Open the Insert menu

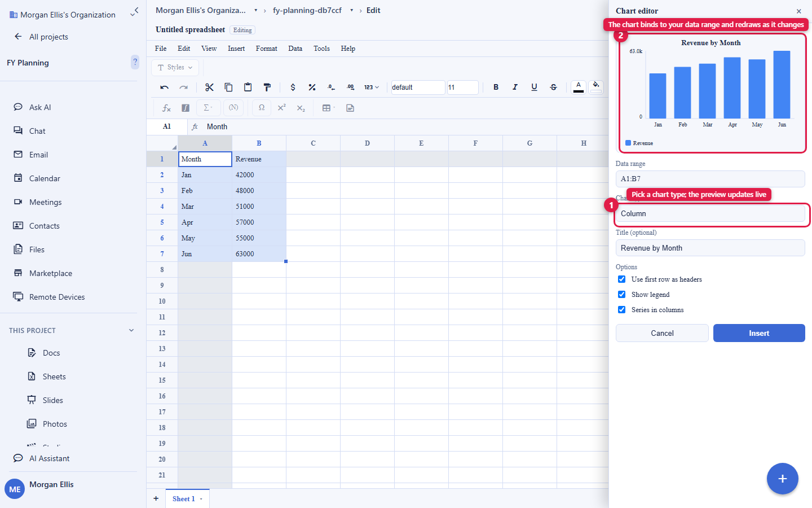[236, 49]
